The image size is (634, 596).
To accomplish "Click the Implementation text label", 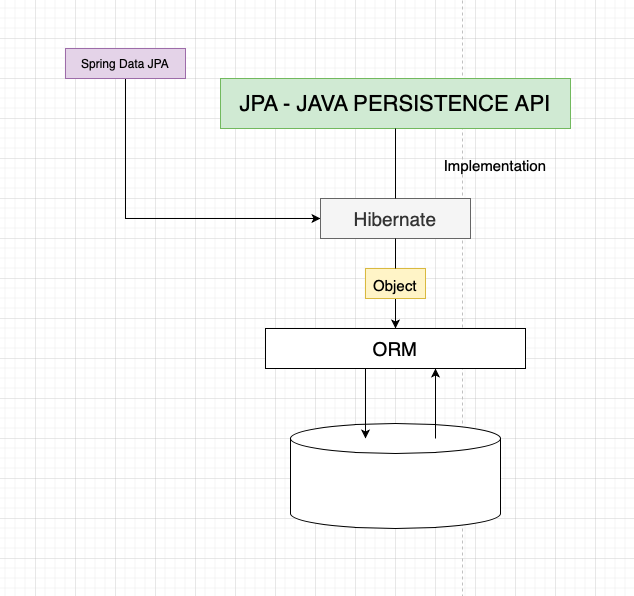I will tap(495, 166).
